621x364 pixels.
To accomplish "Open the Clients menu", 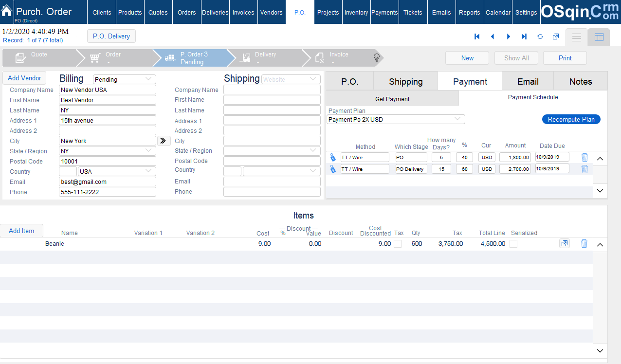I will tap(102, 12).
